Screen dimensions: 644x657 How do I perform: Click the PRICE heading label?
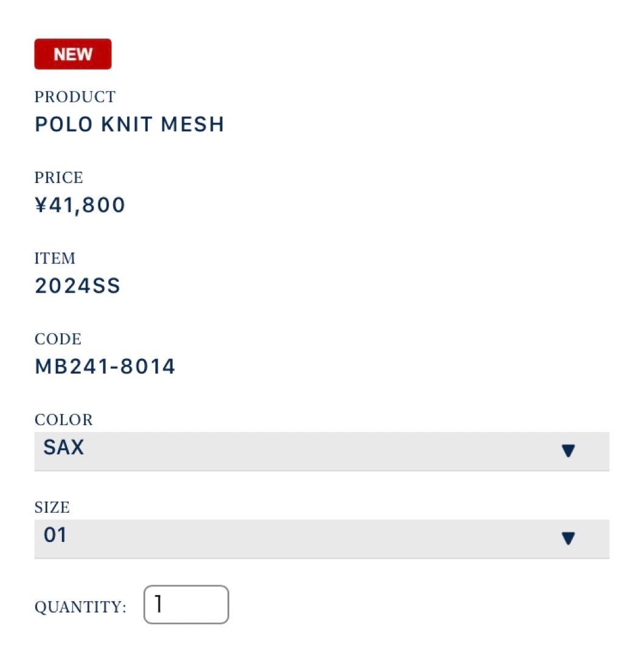click(58, 178)
